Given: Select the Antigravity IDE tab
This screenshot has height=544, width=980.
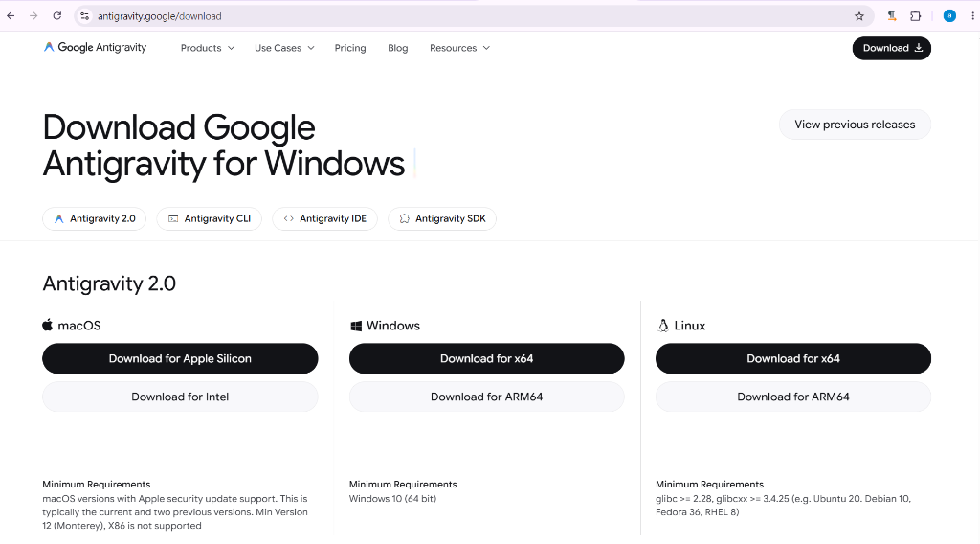Looking at the screenshot, I should pos(324,219).
